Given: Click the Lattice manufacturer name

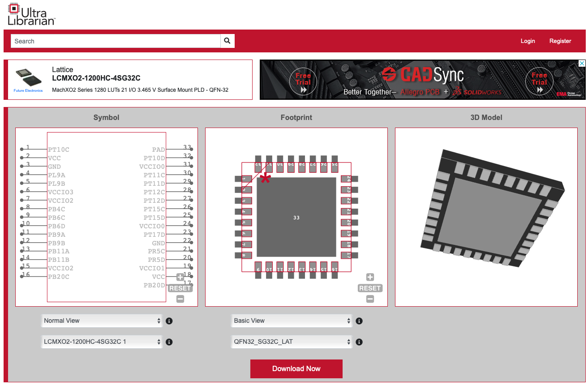Looking at the screenshot, I should coord(63,69).
